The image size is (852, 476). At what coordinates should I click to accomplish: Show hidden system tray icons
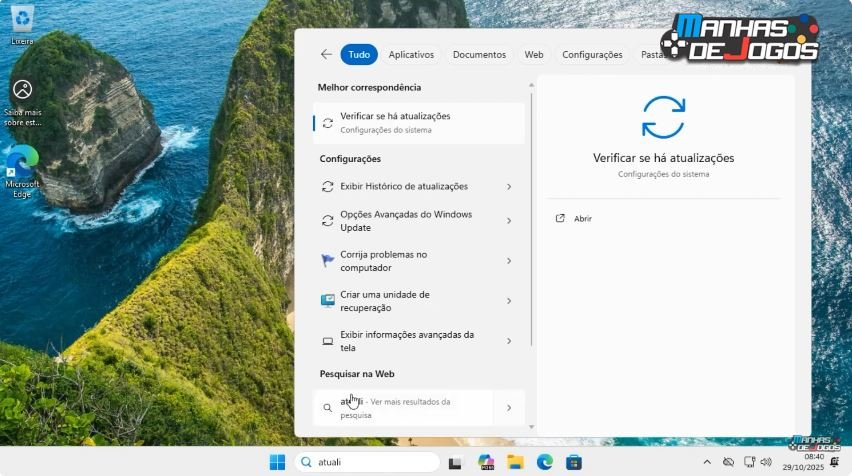(x=707, y=462)
